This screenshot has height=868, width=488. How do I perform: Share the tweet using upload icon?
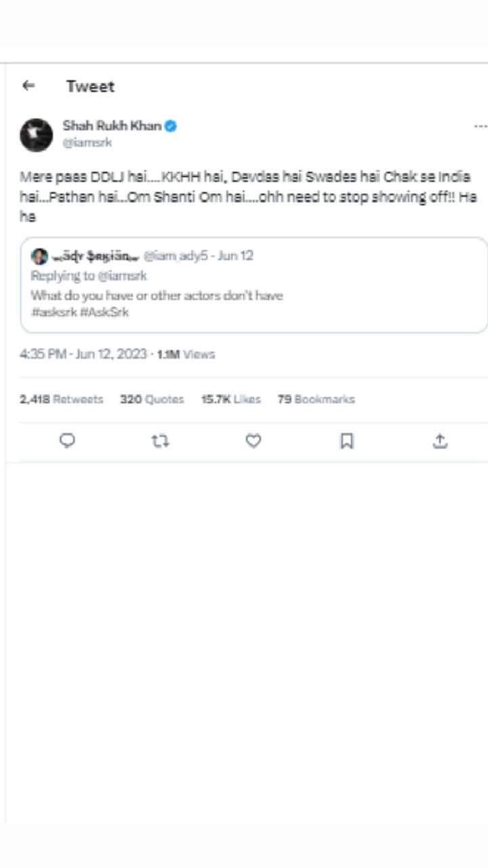pos(439,441)
